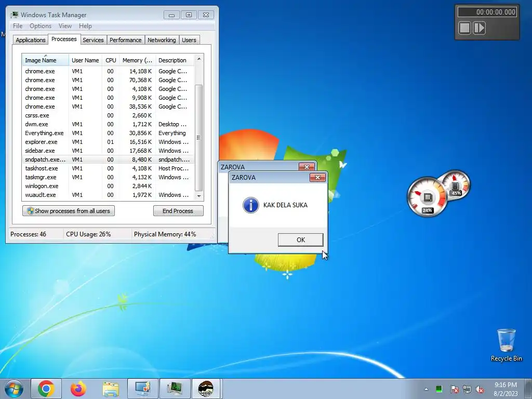Open the clock showing 9:16 PM
The height and width of the screenshot is (399, 532).
pos(506,389)
